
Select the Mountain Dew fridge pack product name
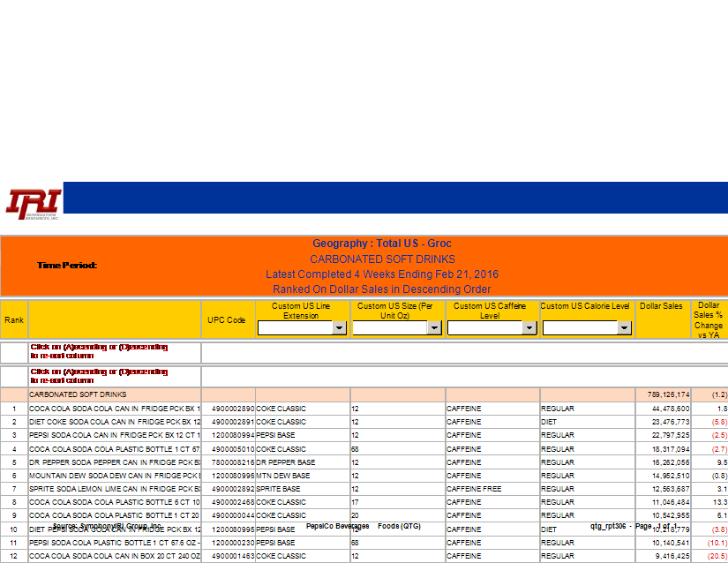[x=114, y=476]
